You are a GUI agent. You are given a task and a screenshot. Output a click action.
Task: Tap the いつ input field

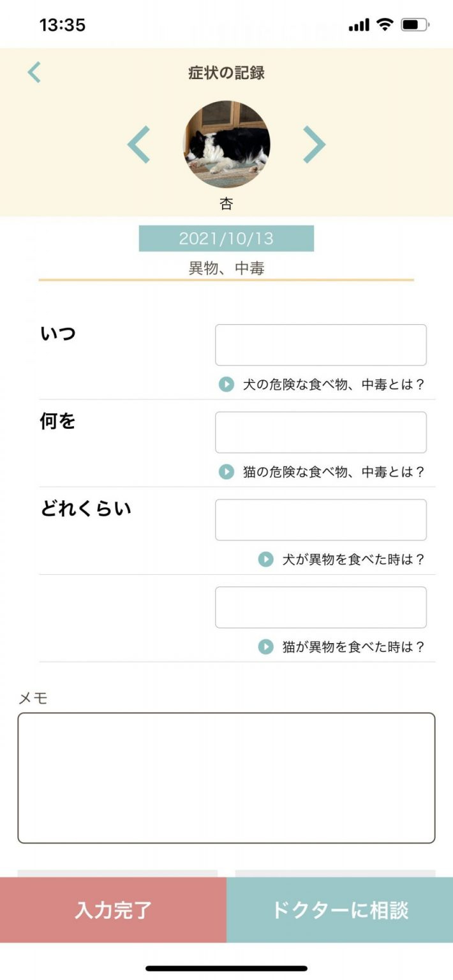pyautogui.click(x=320, y=345)
